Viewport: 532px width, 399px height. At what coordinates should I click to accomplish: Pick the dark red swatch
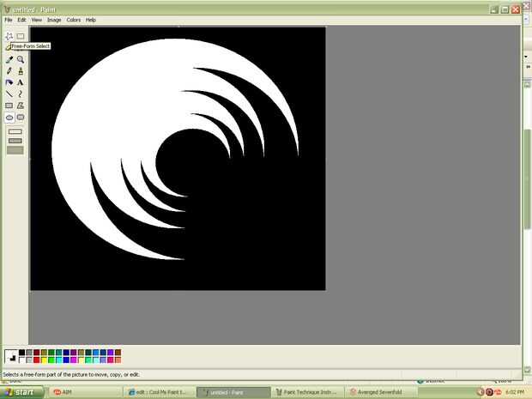point(36,352)
